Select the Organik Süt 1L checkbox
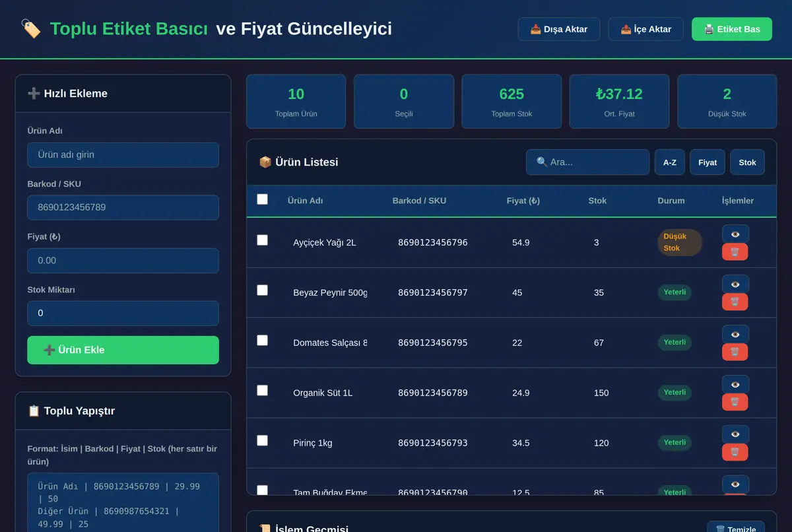Viewport: 792px width, 532px height. (262, 390)
